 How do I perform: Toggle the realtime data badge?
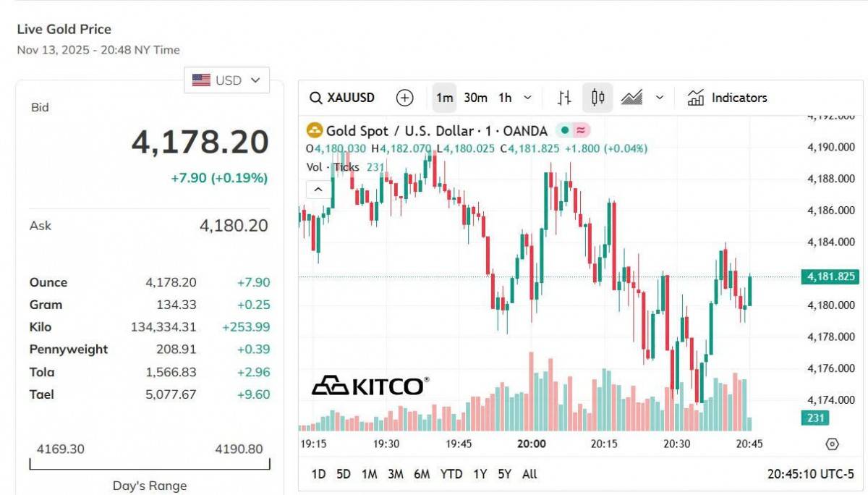coord(579,130)
